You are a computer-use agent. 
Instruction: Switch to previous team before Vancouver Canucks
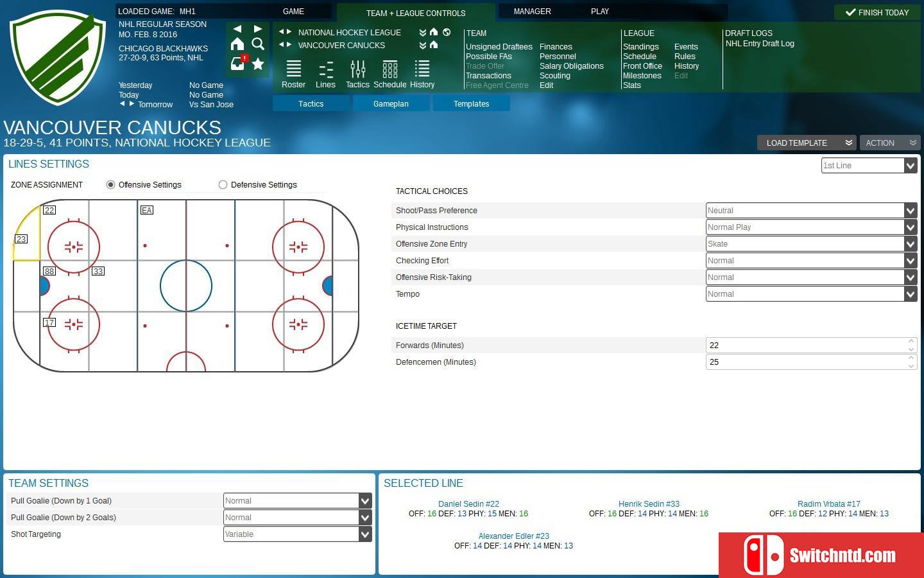tap(281, 45)
